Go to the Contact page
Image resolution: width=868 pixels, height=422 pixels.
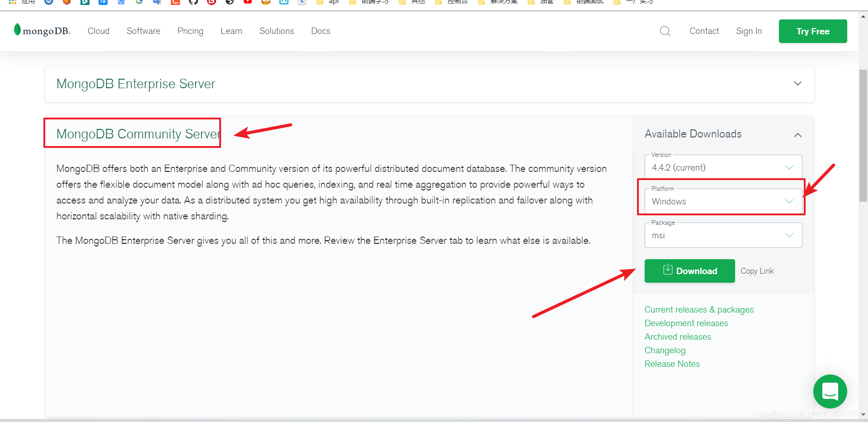(704, 31)
